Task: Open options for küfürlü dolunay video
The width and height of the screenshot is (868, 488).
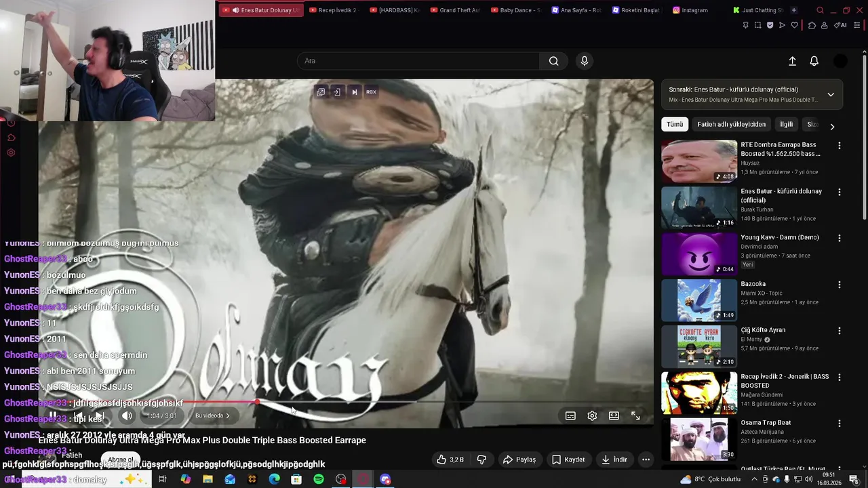Action: [x=840, y=192]
